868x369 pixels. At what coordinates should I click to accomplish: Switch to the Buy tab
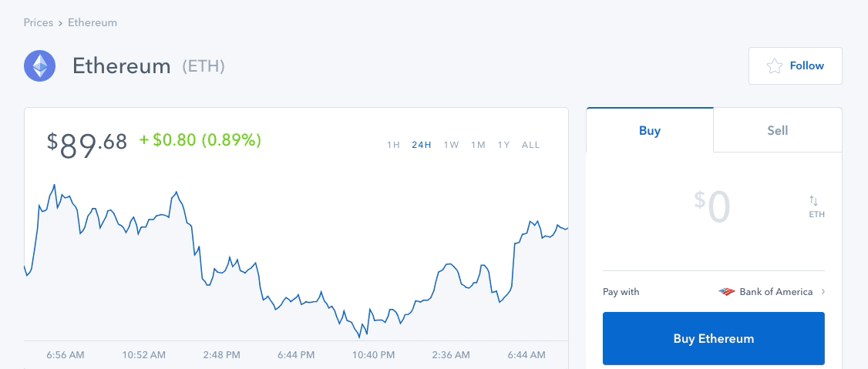(x=650, y=130)
